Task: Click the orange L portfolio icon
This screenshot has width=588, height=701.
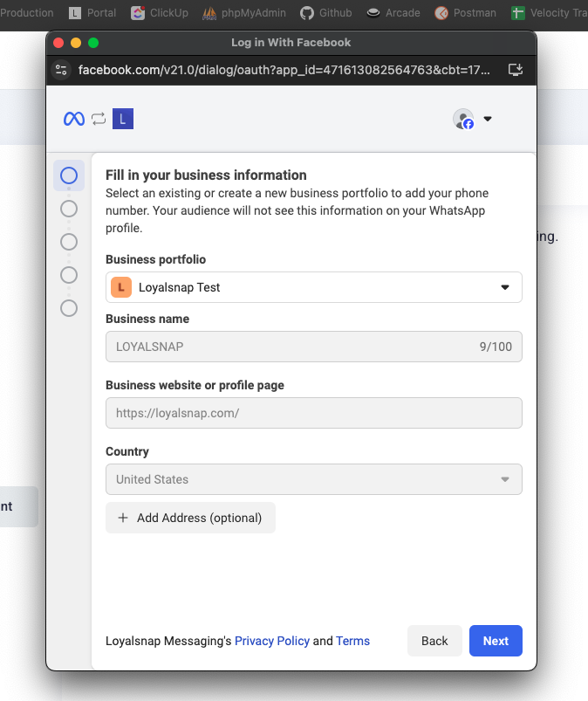Action: point(121,287)
